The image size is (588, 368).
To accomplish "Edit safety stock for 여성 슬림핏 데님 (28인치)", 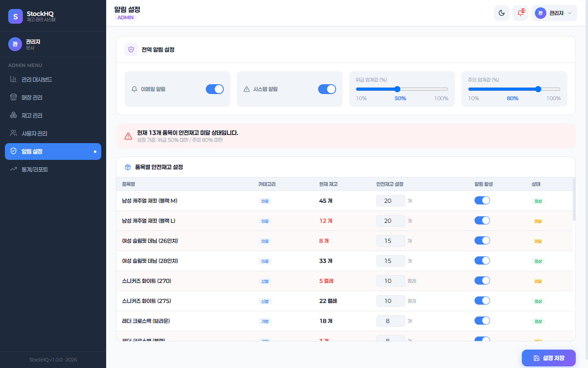I will 391,261.
